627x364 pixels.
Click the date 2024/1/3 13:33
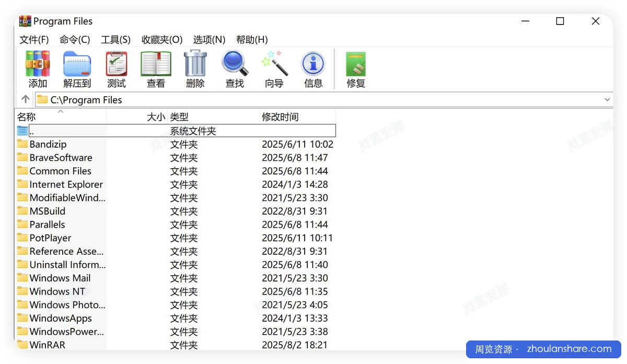(295, 319)
